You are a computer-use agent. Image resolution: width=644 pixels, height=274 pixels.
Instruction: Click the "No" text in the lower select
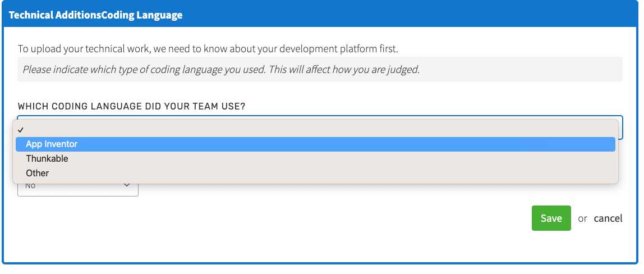(30, 186)
